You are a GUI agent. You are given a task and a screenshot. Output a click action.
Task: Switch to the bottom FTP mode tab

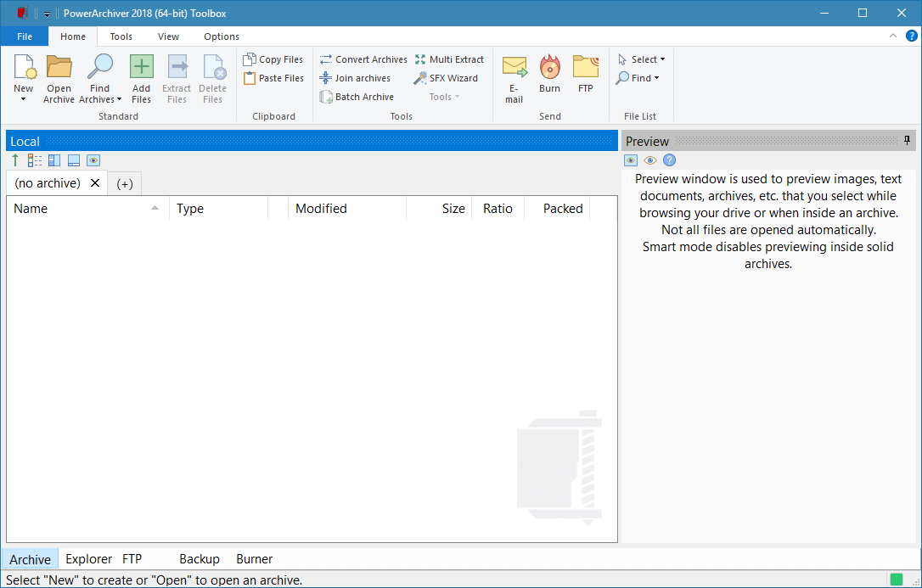[132, 559]
